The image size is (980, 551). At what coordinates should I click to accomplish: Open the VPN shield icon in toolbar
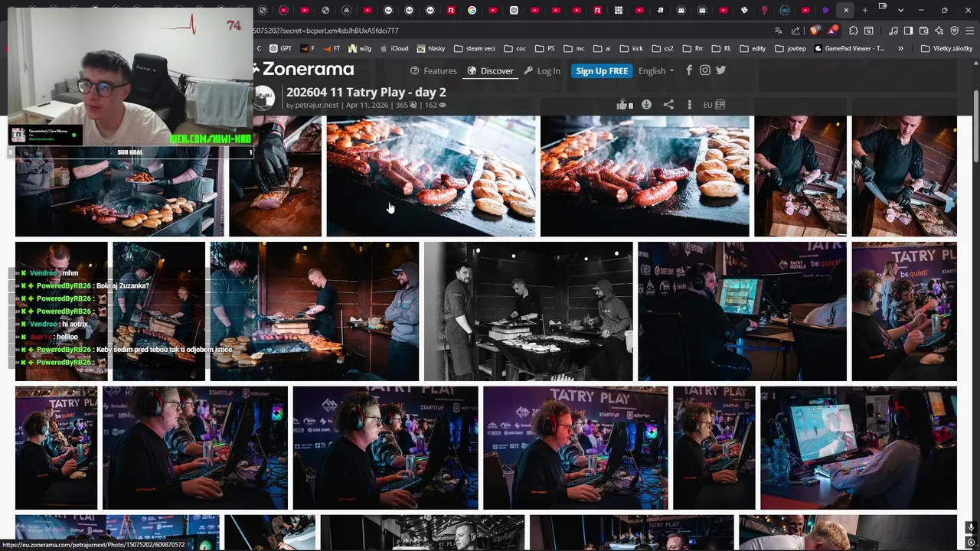(x=954, y=31)
